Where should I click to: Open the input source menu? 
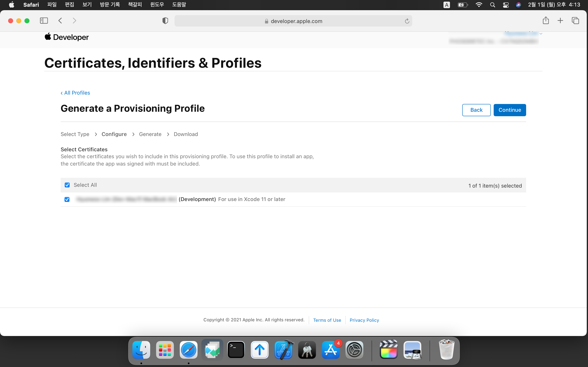(x=446, y=5)
